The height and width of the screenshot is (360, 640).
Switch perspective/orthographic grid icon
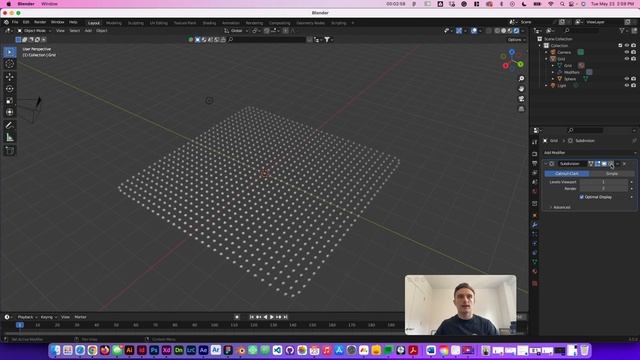point(521,109)
